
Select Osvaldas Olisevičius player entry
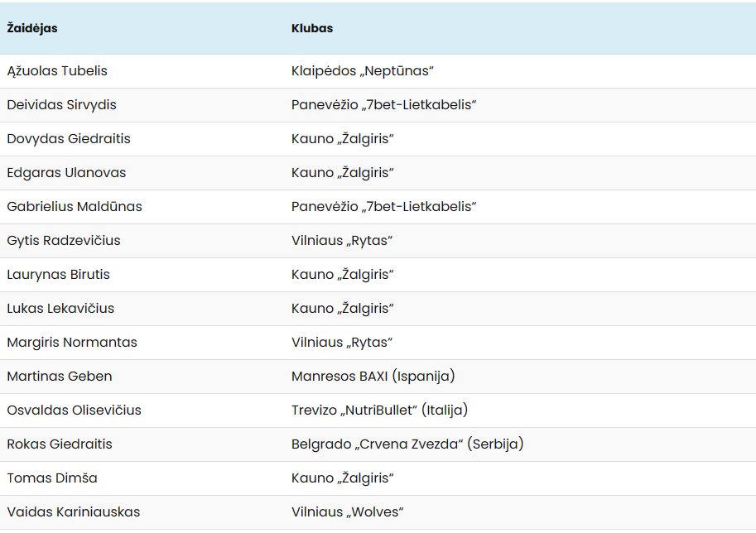tap(74, 411)
